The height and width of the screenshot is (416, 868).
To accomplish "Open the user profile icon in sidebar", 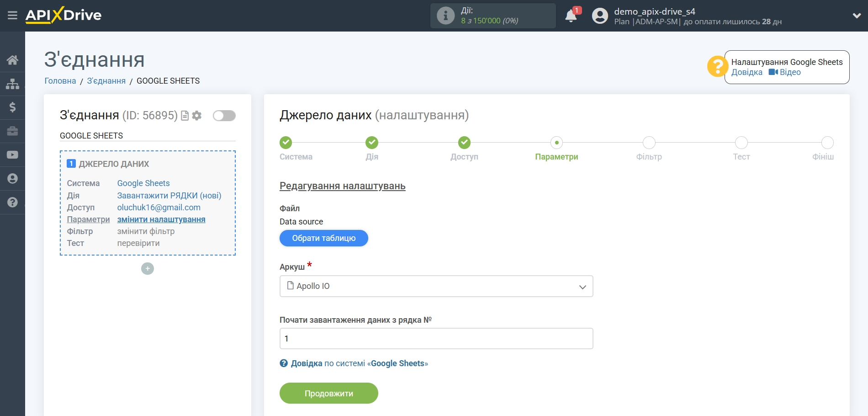I will click(x=13, y=179).
